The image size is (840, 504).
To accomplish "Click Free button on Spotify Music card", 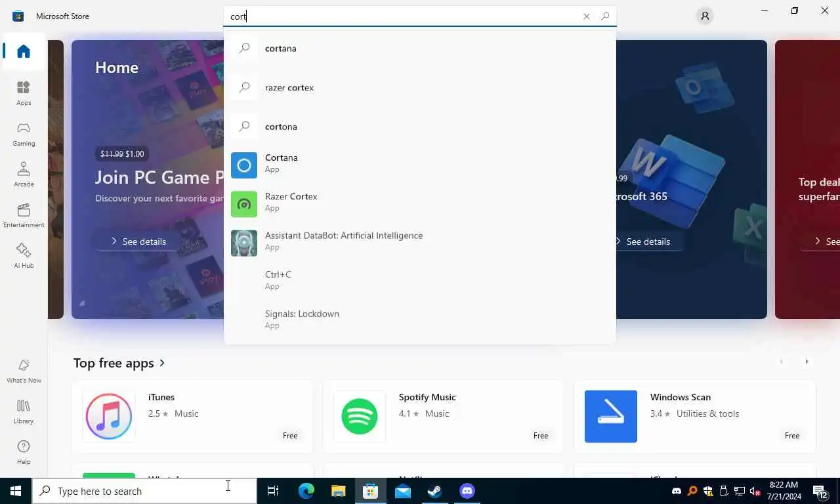I will (541, 436).
